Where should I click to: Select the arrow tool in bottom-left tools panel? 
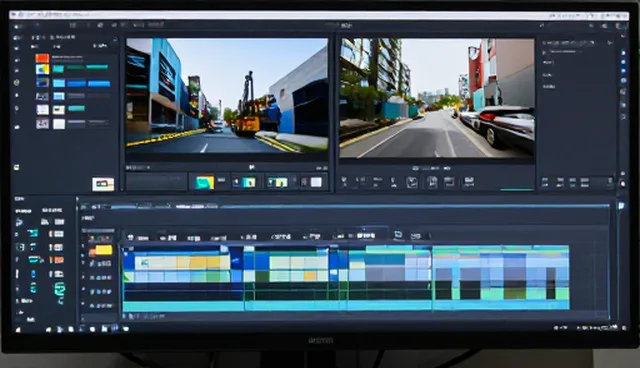pos(19,222)
